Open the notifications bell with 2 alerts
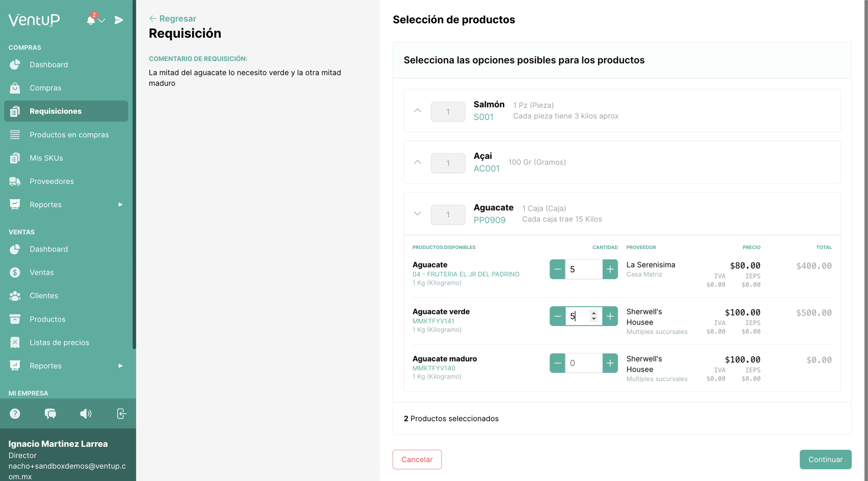 click(x=91, y=20)
